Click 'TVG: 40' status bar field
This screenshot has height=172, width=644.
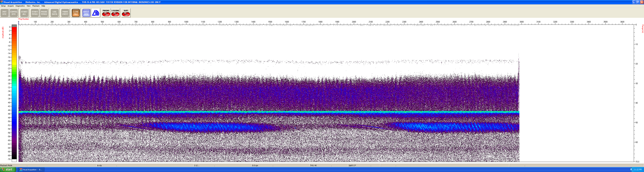(x=313, y=165)
